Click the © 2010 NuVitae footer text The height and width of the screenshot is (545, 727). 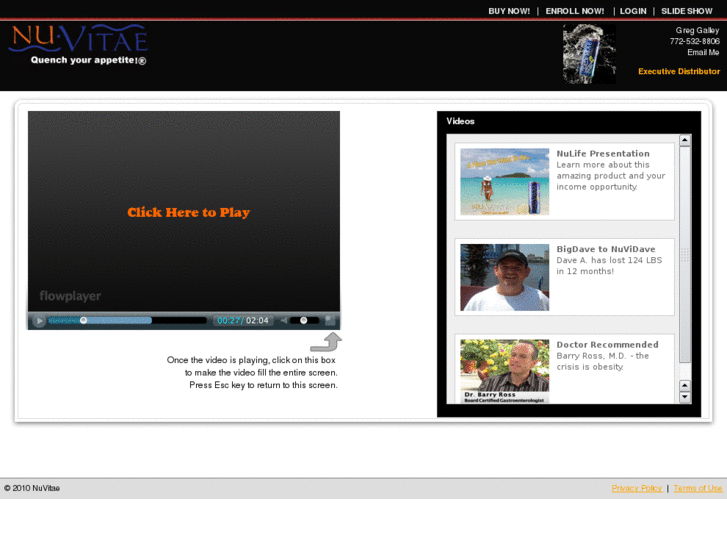32,488
